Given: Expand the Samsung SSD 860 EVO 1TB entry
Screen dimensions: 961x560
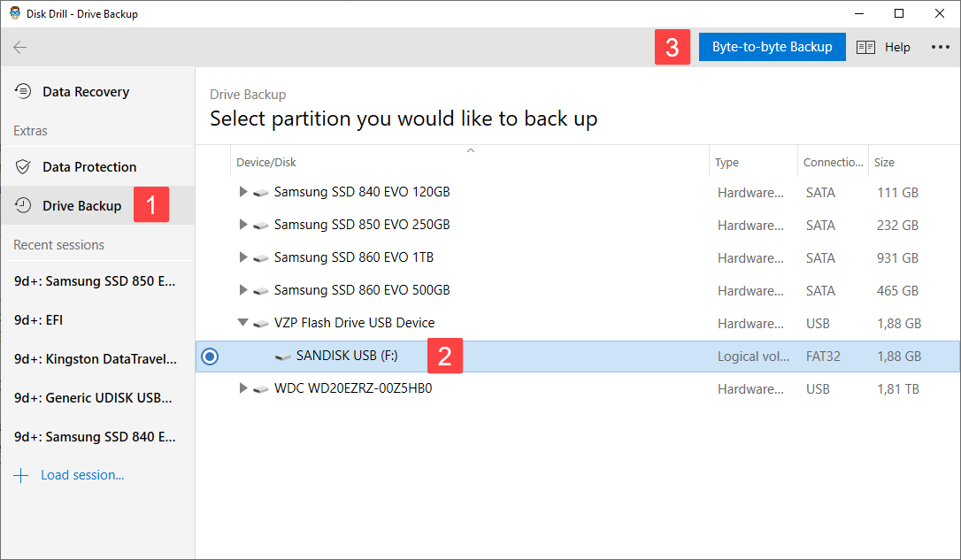Looking at the screenshot, I should coord(243,257).
